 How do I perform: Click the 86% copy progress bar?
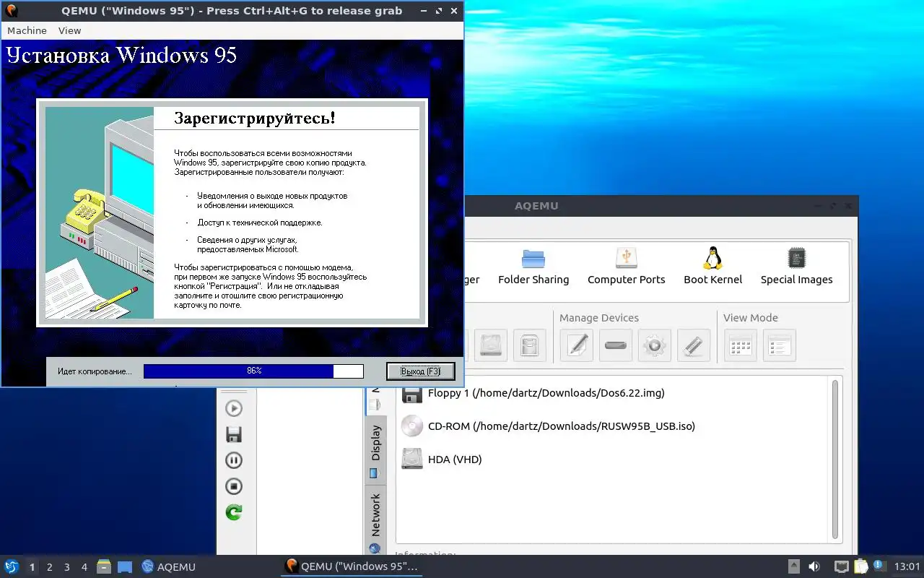(253, 371)
